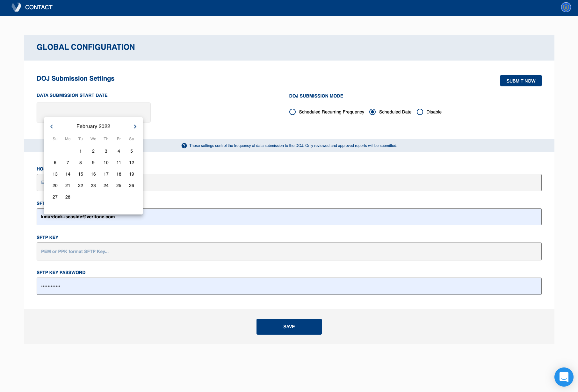
Task: Advance calendar to next month
Action: tap(135, 127)
